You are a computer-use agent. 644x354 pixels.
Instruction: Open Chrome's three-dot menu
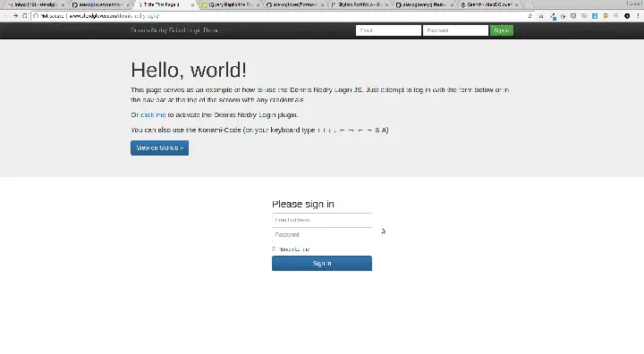[638, 15]
